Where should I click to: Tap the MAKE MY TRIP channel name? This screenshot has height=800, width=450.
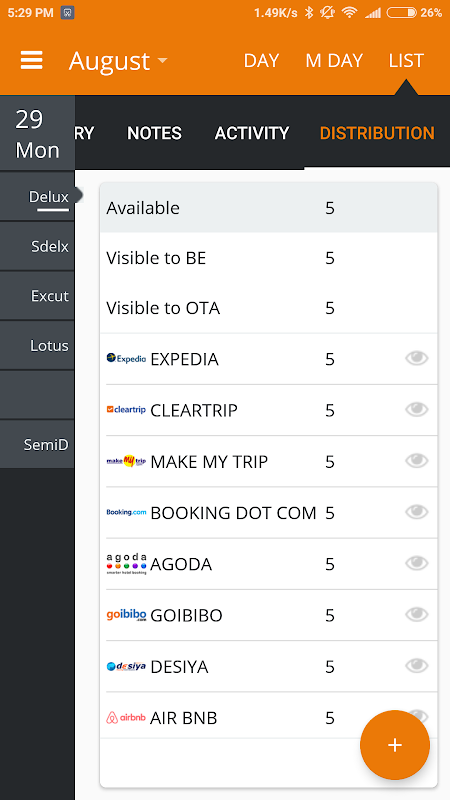click(209, 462)
